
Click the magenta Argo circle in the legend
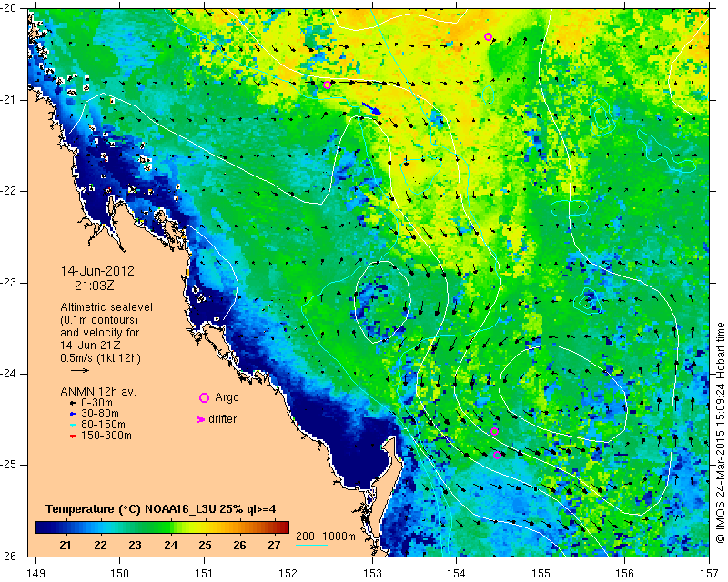tap(204, 397)
